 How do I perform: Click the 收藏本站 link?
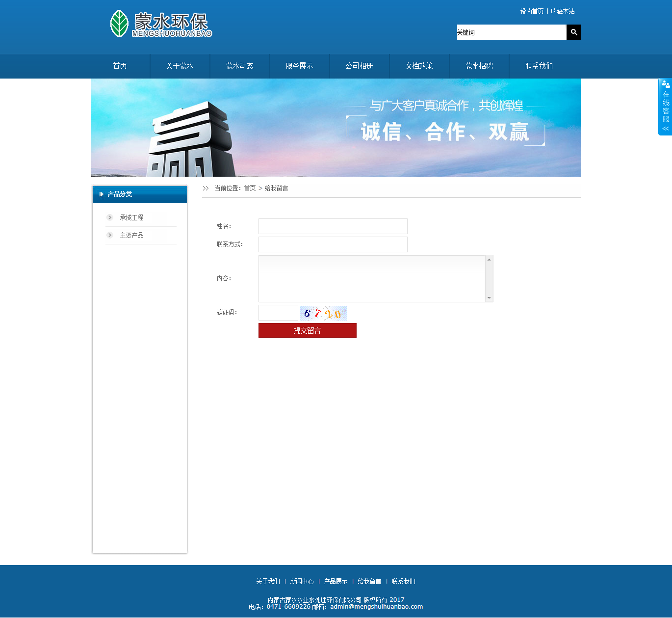[x=563, y=11]
